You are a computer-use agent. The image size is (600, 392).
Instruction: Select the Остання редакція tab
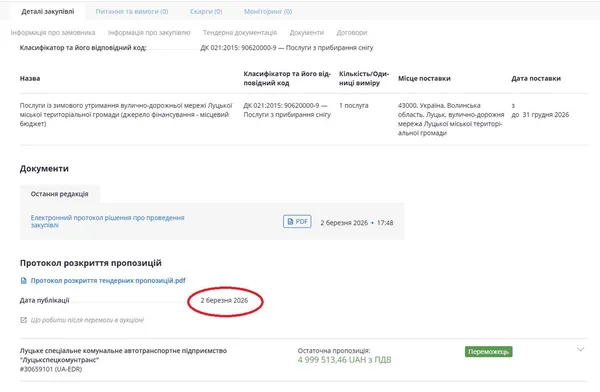pos(60,194)
